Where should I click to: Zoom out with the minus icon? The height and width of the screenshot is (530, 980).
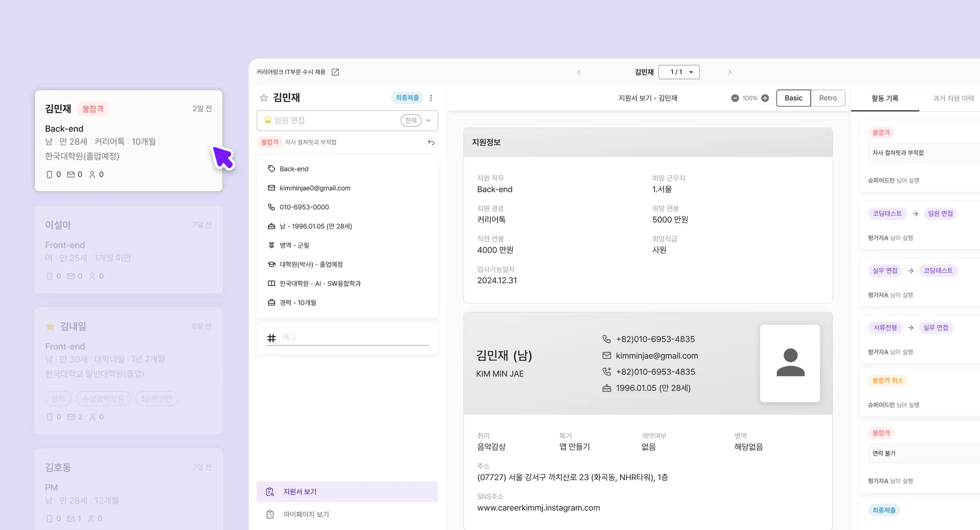point(735,98)
